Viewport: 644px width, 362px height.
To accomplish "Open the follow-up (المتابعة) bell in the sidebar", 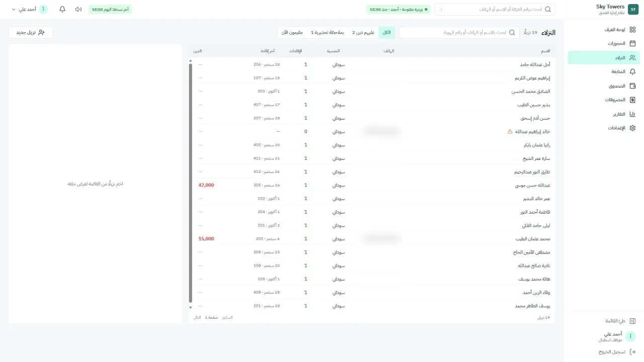I will point(632,72).
